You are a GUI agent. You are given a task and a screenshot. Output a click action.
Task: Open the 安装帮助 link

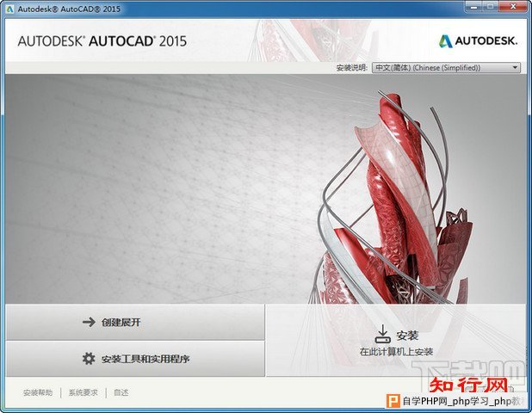38,392
